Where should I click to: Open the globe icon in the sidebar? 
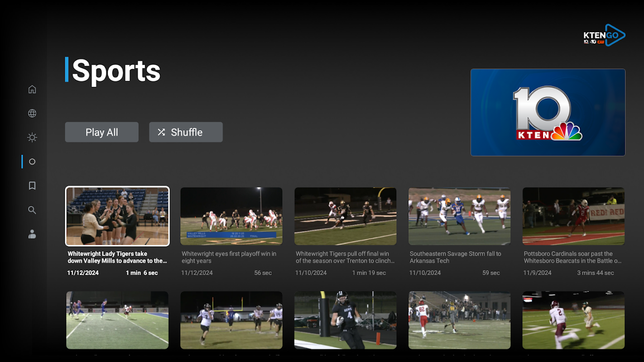pos(32,114)
